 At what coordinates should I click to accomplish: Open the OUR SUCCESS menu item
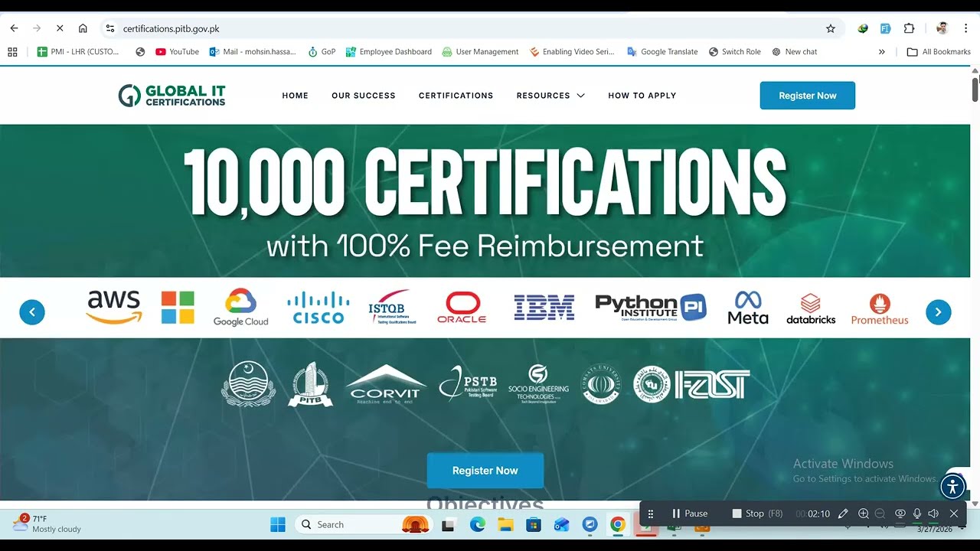364,96
